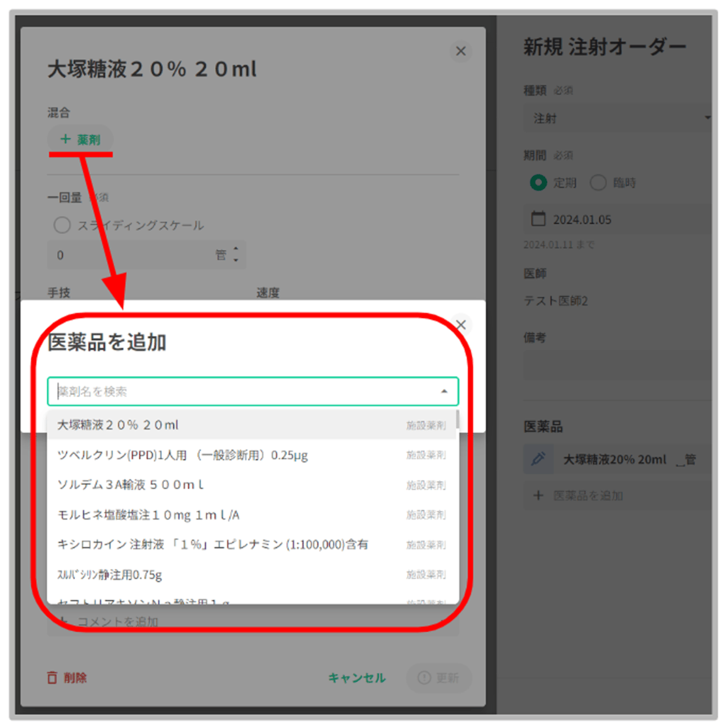Click the plus 薬剤 add-drug button

pos(80,139)
